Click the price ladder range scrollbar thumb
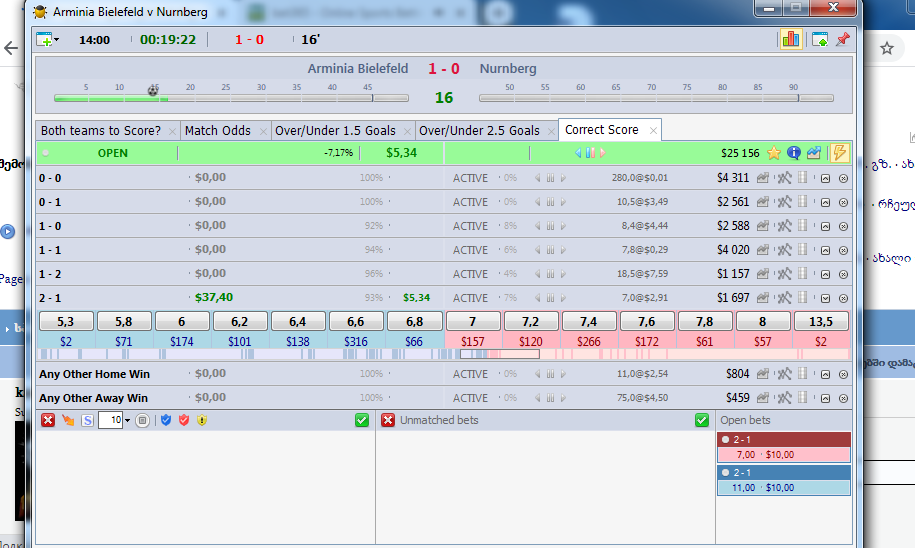Viewport: 915px width, 548px height. tap(500, 354)
